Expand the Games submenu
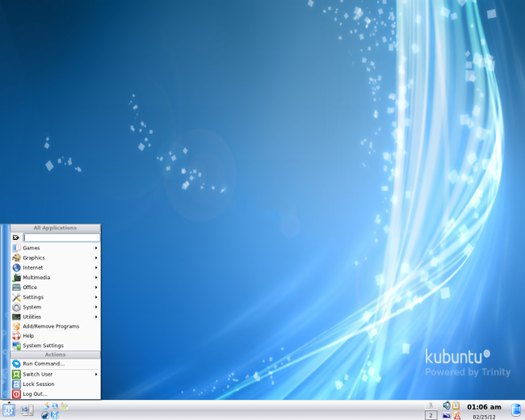Viewport: 525px width, 420px height. 55,248
